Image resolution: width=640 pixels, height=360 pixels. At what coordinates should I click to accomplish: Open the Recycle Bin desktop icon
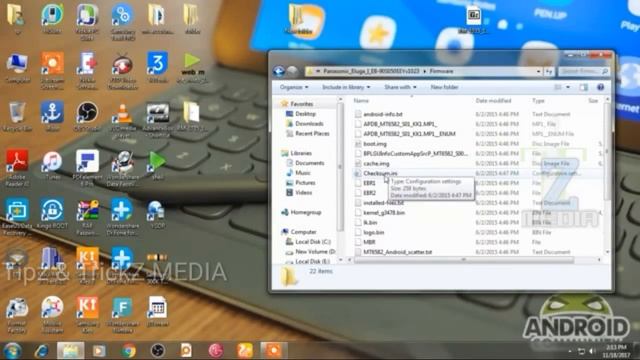(x=17, y=116)
